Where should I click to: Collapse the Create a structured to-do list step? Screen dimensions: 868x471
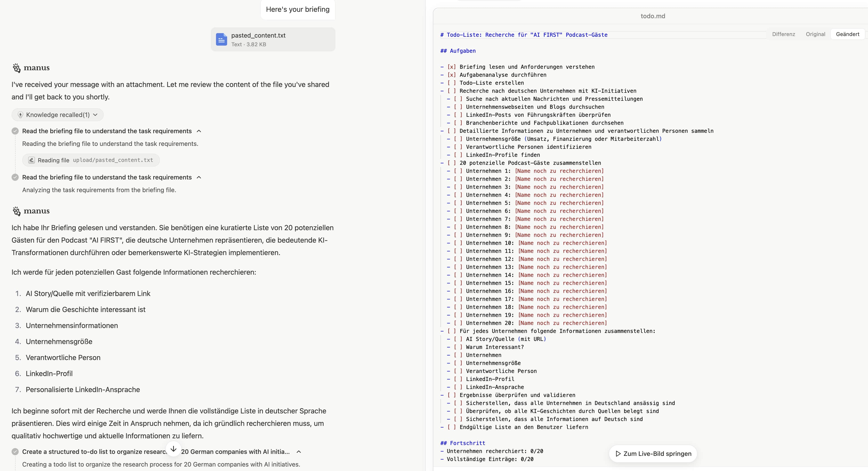tap(299, 452)
